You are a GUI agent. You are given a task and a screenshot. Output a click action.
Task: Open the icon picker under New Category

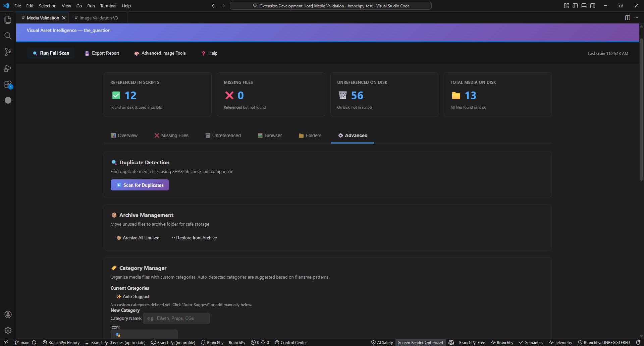(x=144, y=334)
